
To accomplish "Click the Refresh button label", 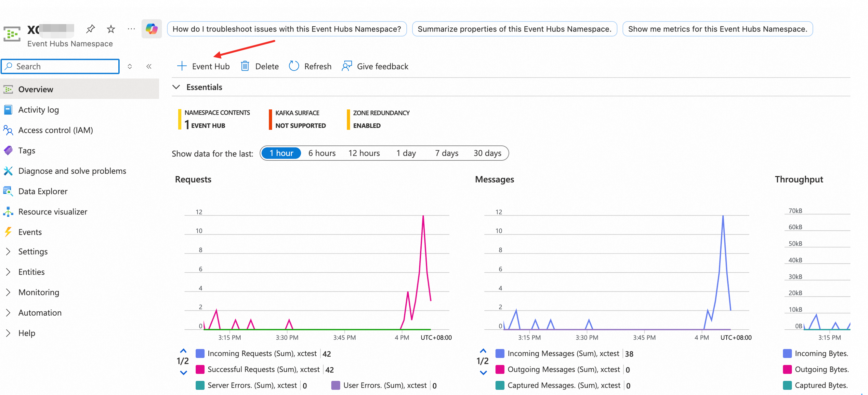I will tap(318, 66).
